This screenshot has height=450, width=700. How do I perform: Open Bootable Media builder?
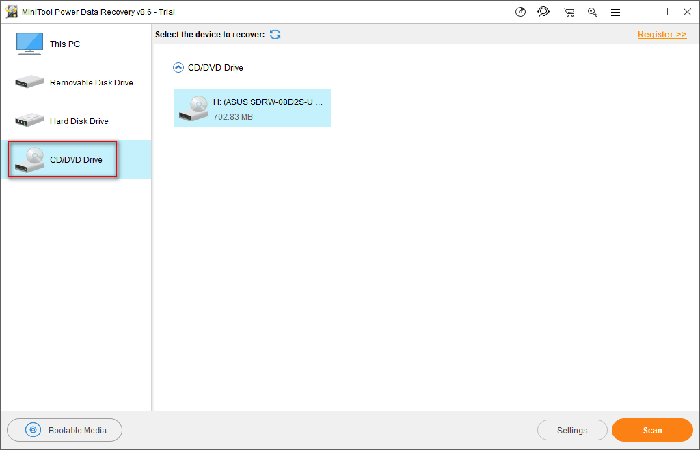(x=65, y=430)
